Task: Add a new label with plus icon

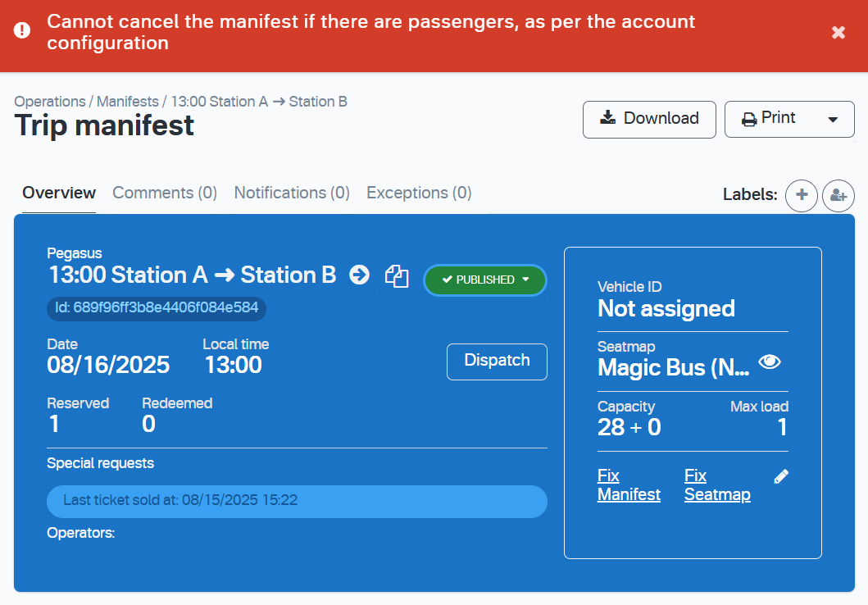Action: (801, 195)
